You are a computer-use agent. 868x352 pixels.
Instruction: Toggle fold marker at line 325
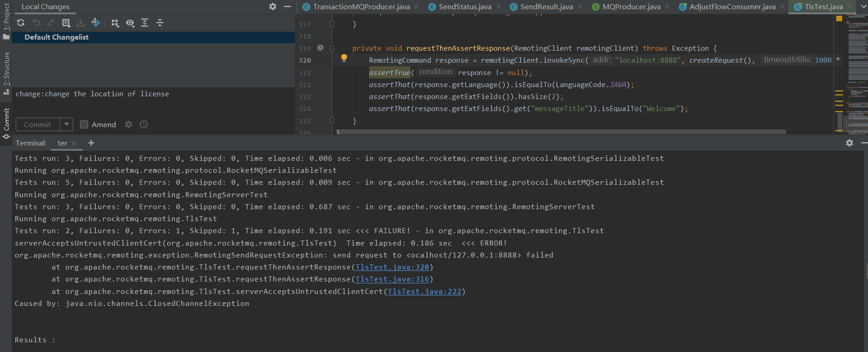(x=332, y=121)
